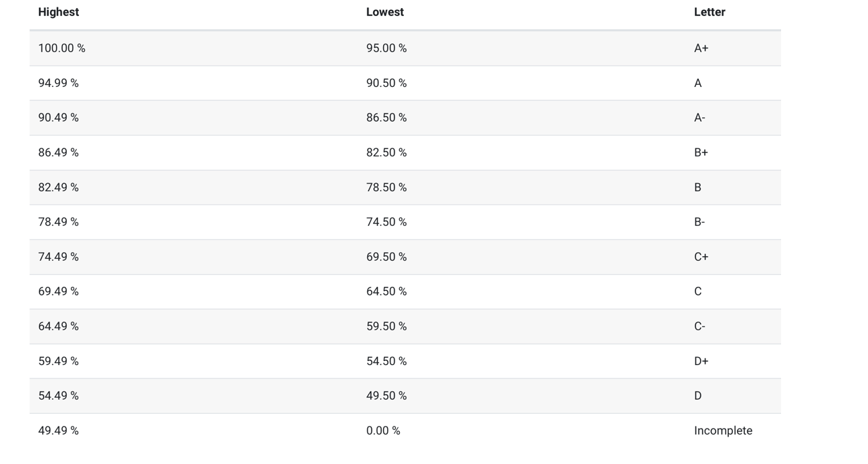Image resolution: width=868 pixels, height=464 pixels.
Task: Select the 74.49 % highest cell
Action: (x=58, y=257)
